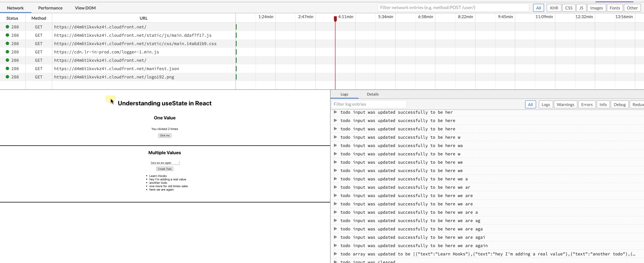This screenshot has width=644, height=263.
Task: Click the todo text input field
Action: [x=165, y=163]
